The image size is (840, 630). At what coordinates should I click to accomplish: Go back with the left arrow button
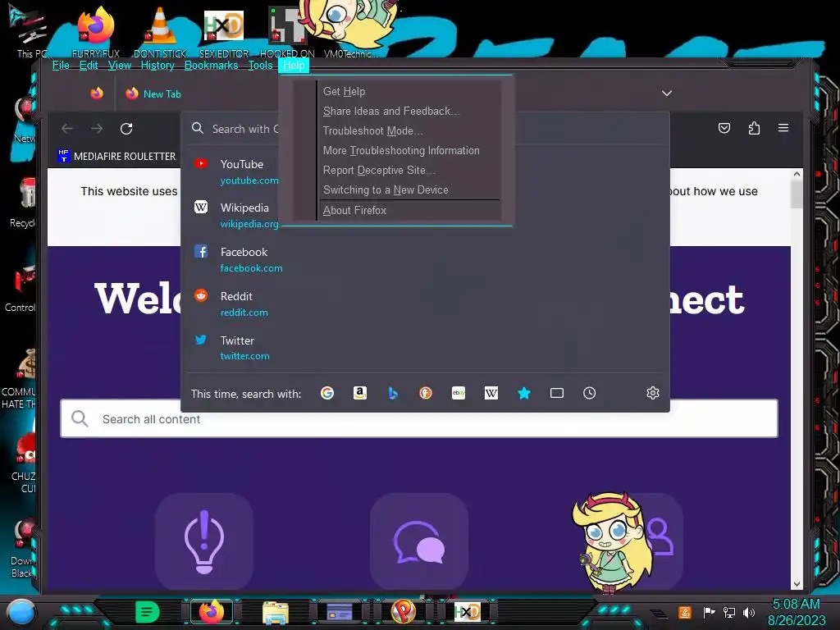pyautogui.click(x=67, y=129)
